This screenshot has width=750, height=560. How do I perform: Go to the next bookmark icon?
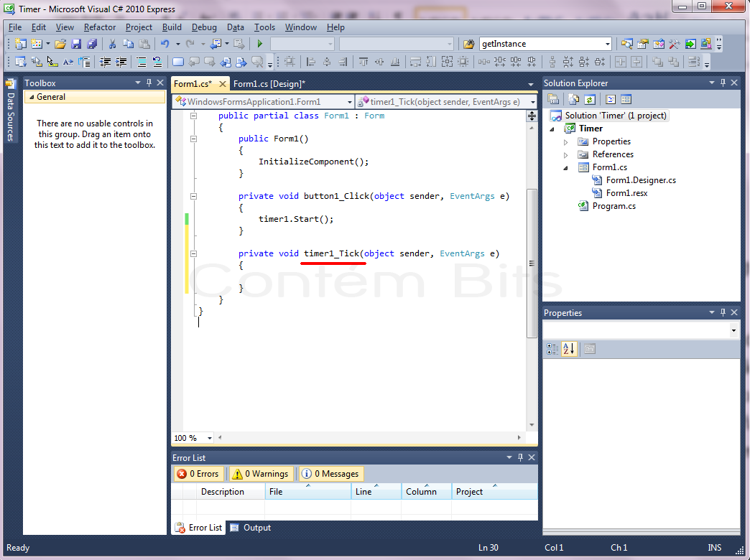pyautogui.click(x=210, y=62)
